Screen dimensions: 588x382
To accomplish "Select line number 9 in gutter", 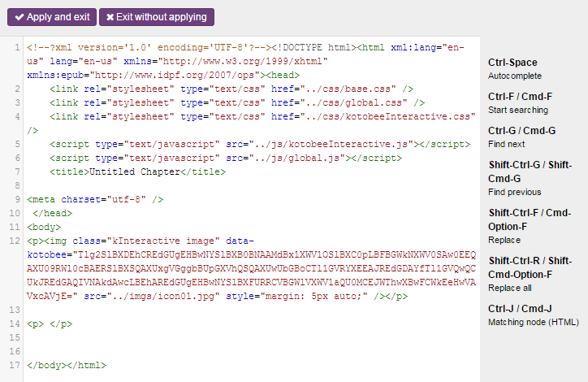I will tap(17, 199).
